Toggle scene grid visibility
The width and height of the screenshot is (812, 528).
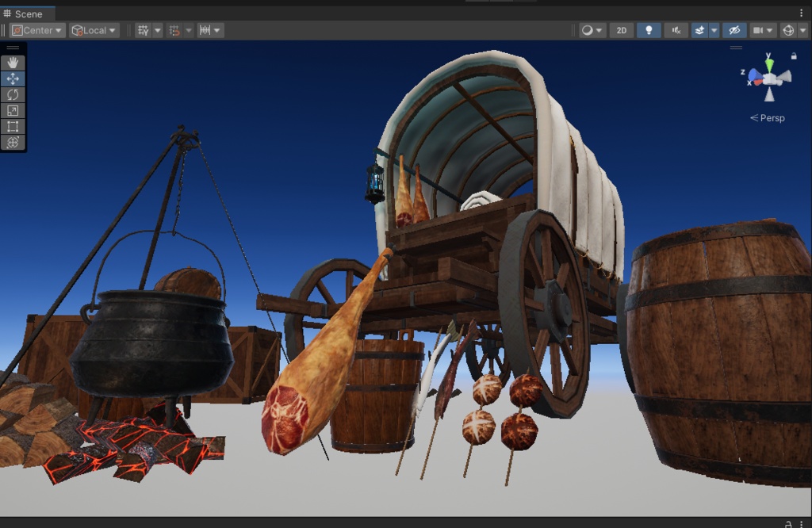[x=143, y=31]
